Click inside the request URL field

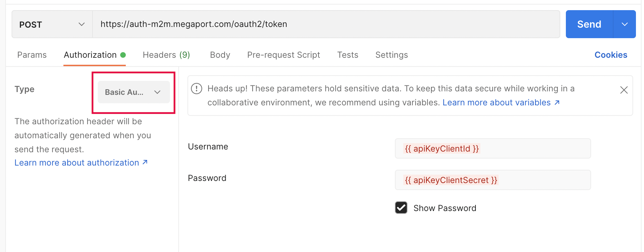coord(315,24)
